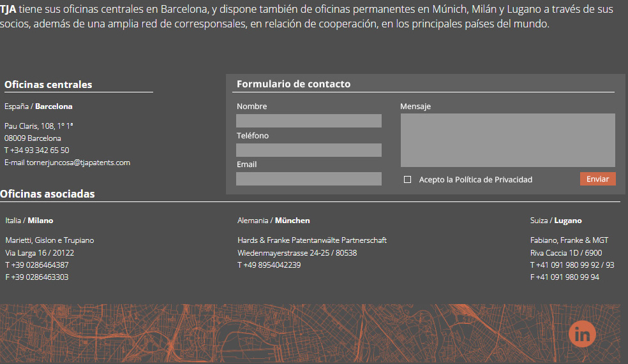Viewport: 628px width, 364px height.
Task: Click the München phone number +49 8954042239
Action: click(x=272, y=265)
